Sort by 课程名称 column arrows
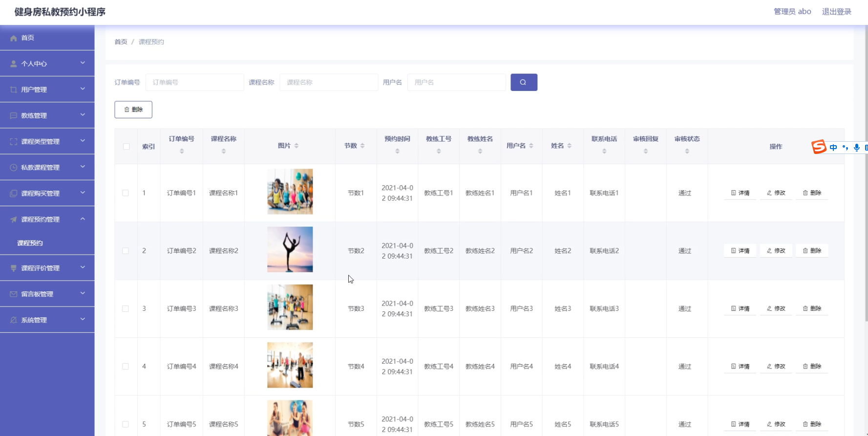Screen dimensions: 868x436 coord(224,151)
